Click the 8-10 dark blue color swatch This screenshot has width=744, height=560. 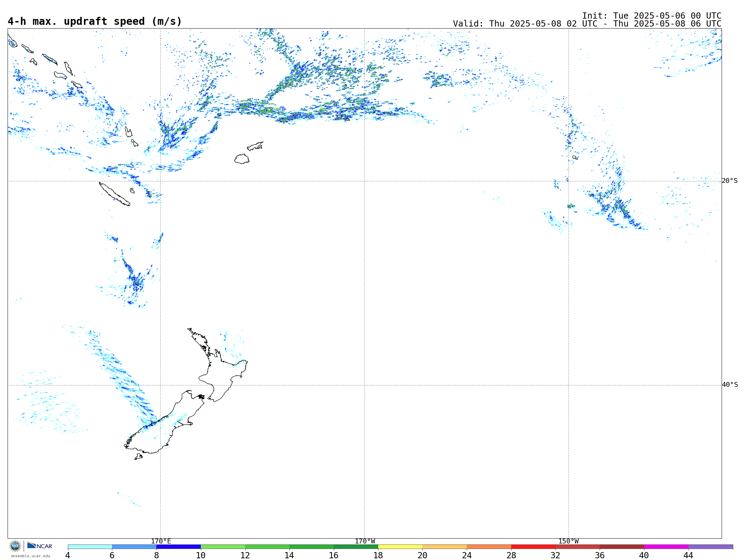178,547
